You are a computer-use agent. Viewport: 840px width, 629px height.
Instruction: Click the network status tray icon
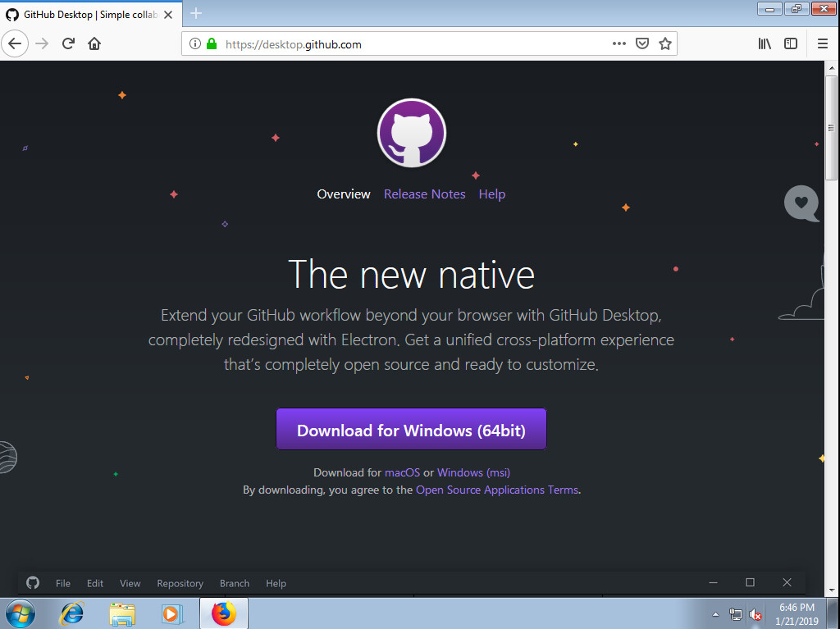[736, 614]
